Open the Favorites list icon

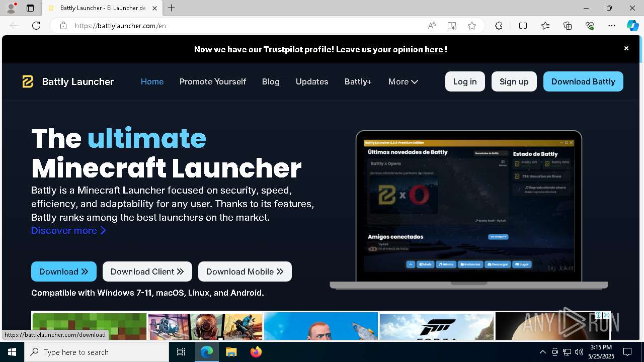tap(545, 26)
